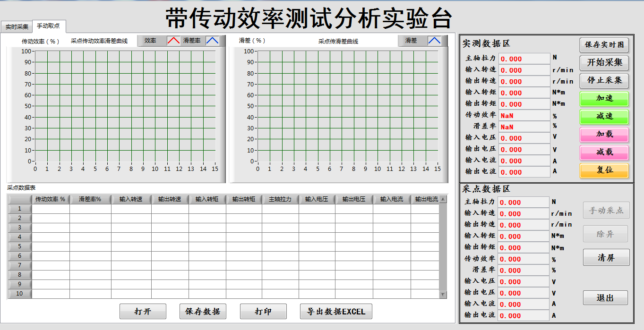Exit the program via 退出 button
Screen dimensions: 644x330
605,298
